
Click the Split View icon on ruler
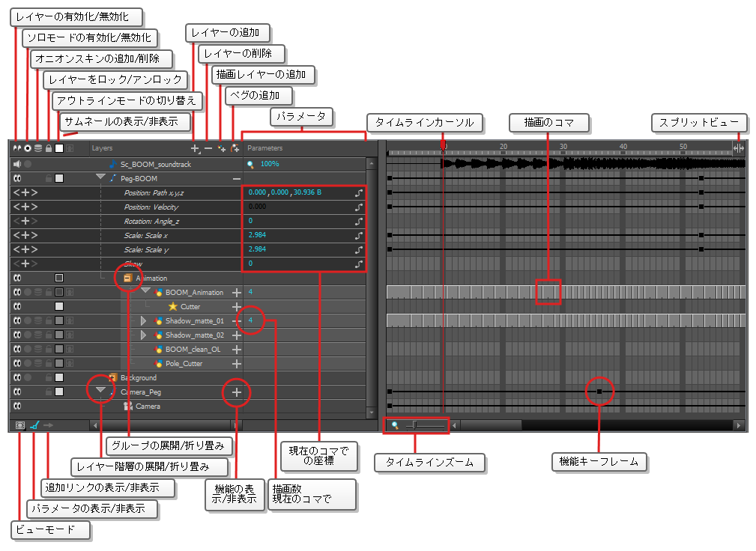point(739,148)
